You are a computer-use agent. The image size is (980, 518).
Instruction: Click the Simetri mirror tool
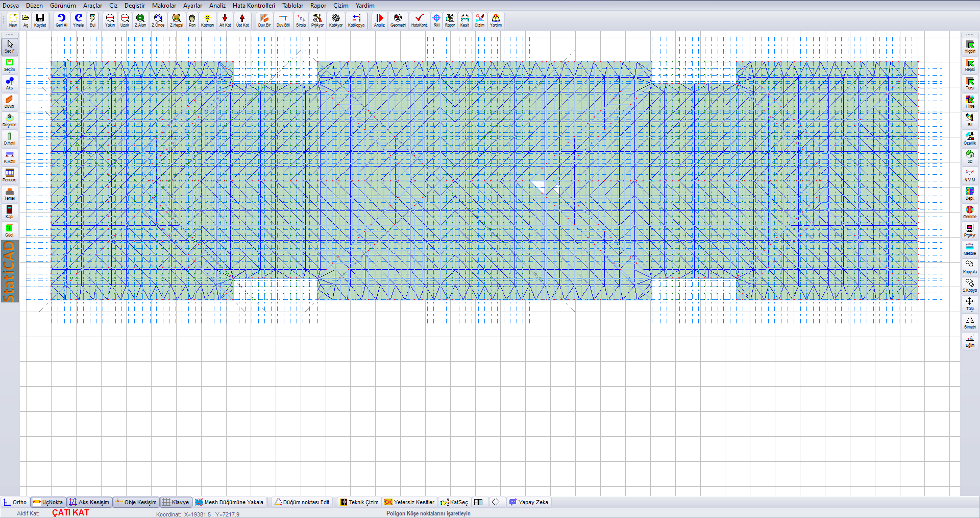(x=970, y=322)
